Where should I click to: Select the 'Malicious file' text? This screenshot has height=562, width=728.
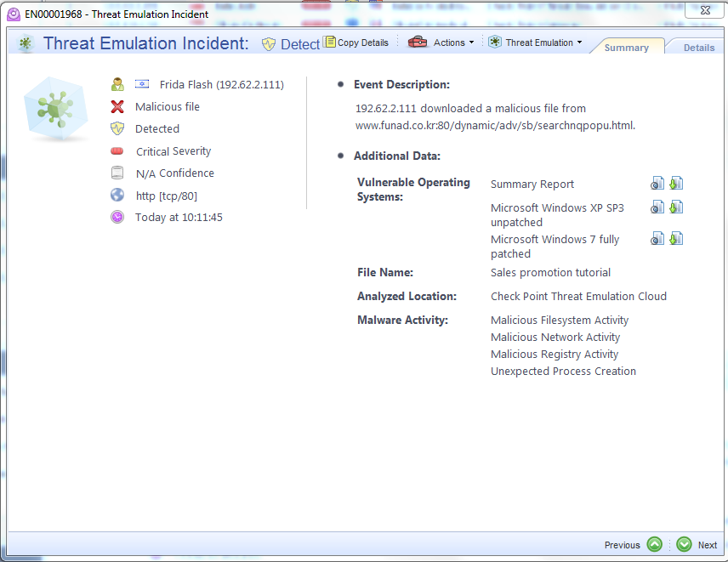point(168,107)
